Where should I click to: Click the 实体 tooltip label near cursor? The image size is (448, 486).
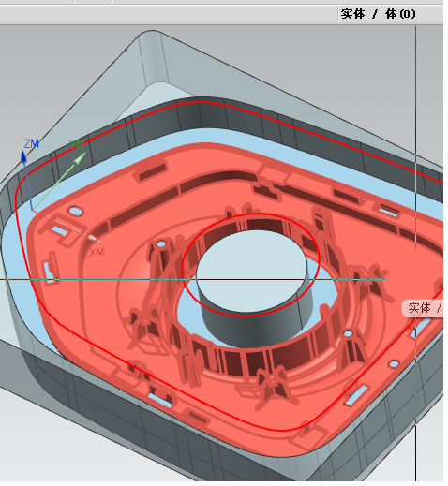click(423, 308)
